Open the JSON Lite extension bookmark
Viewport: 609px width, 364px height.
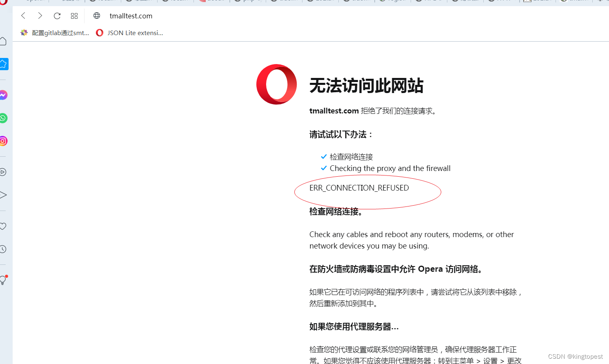coord(129,33)
